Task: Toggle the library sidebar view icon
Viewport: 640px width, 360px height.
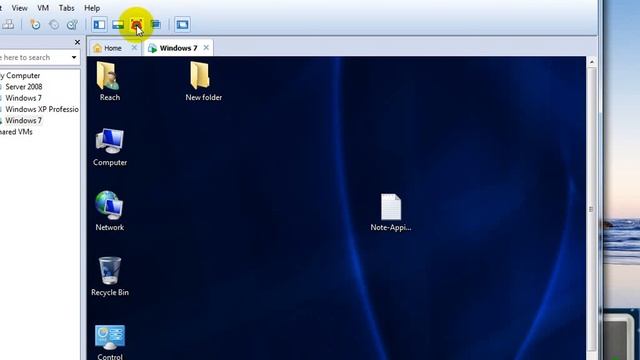Action: (x=99, y=24)
